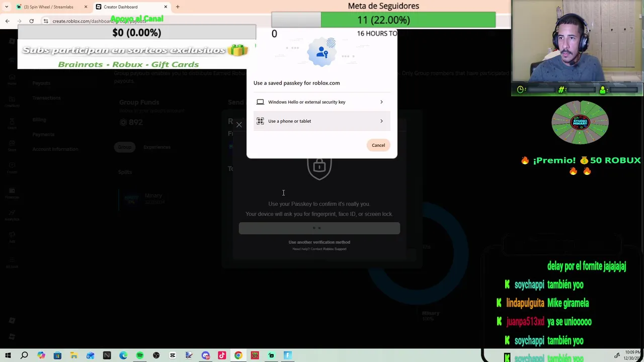Viewport: 644px width, 362px height.
Task: Open the blue F app in taskbar
Action: [288, 356]
